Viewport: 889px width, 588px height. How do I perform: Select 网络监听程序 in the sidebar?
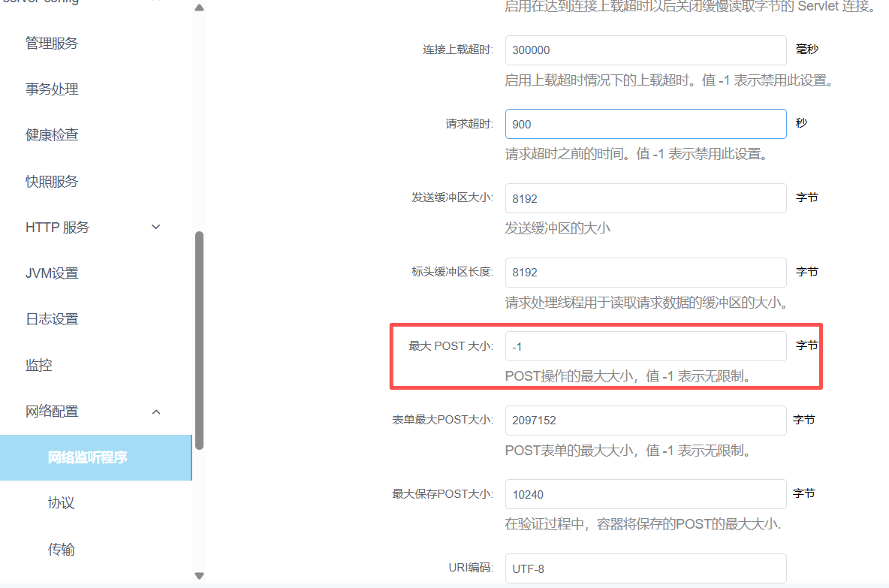point(96,457)
